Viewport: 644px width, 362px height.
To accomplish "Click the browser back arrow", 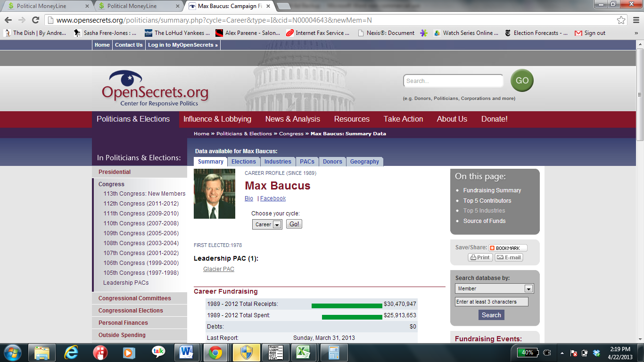I will (x=8, y=20).
